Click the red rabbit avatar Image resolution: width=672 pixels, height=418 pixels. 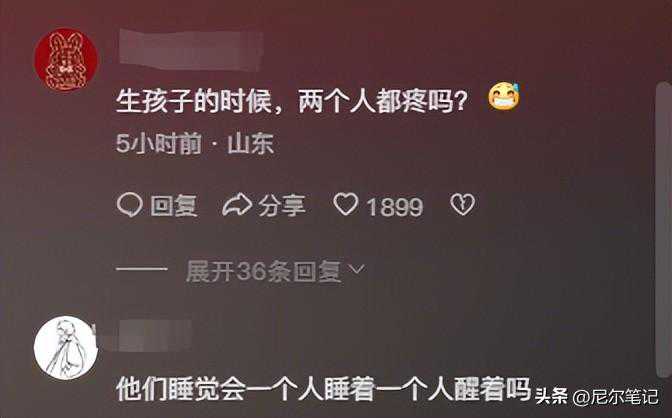coord(66,60)
